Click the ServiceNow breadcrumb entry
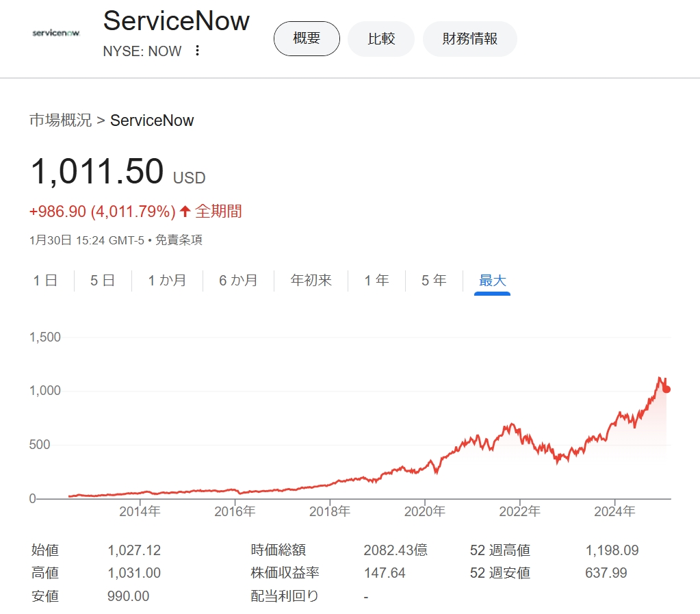 pos(152,120)
